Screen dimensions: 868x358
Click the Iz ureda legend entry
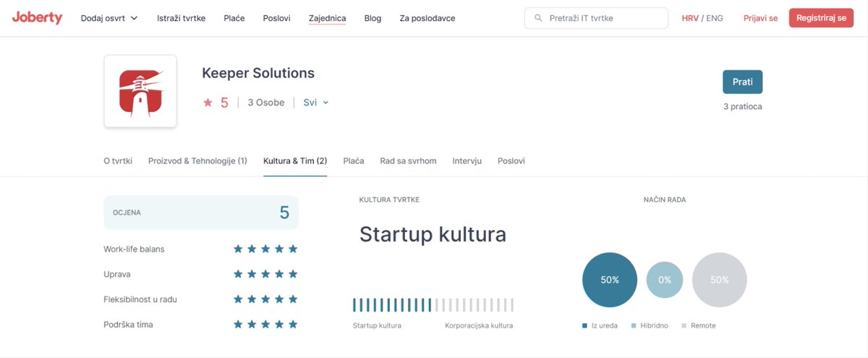click(x=600, y=325)
